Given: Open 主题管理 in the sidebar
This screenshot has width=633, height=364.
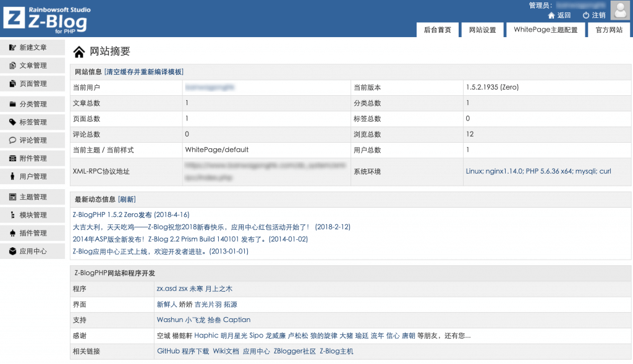Looking at the screenshot, I should tap(32, 197).
